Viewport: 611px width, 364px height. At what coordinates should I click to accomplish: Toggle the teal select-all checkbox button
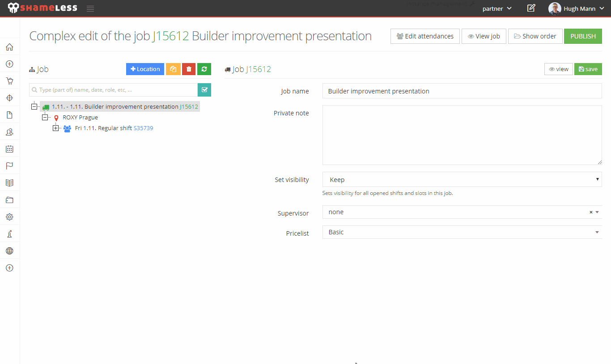tap(204, 90)
